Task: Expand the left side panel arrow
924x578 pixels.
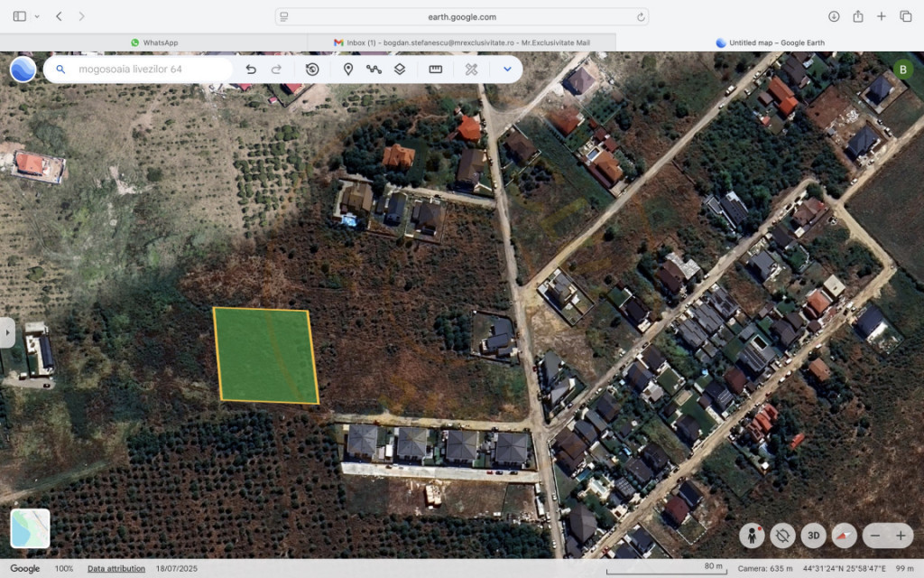Action: click(x=7, y=332)
